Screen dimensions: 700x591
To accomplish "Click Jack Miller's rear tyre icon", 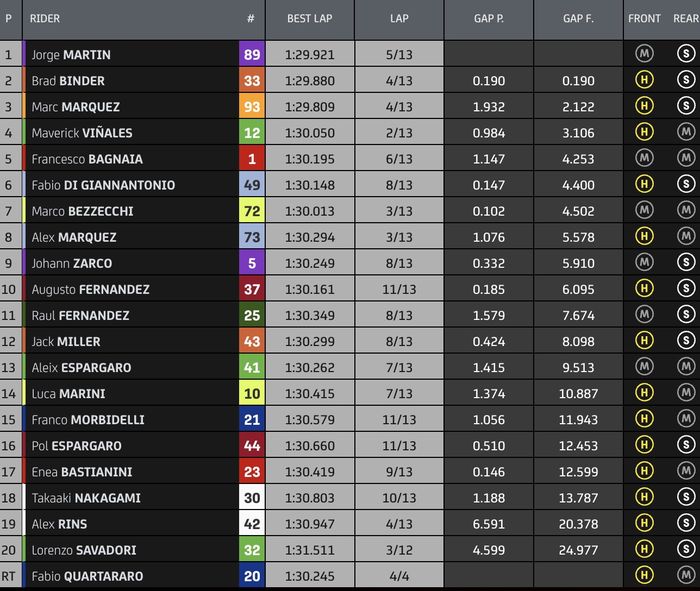I will tap(686, 340).
